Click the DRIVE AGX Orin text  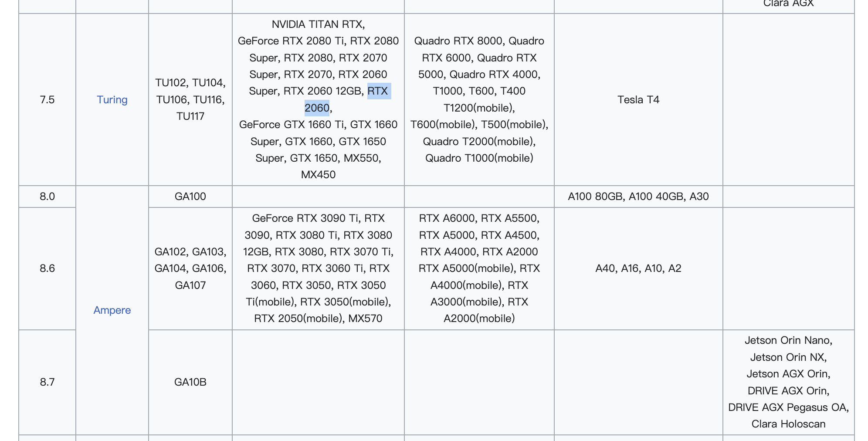787,391
